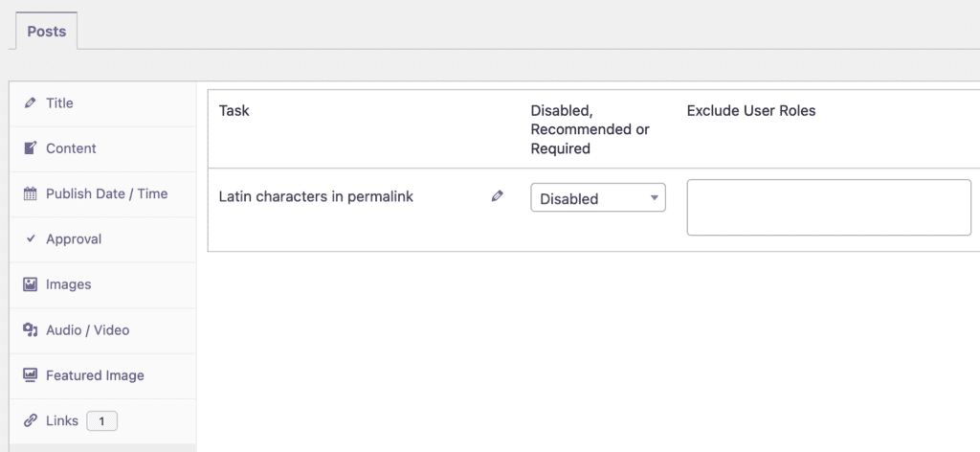Click the Featured Image icon
The width and height of the screenshot is (980, 452).
point(30,375)
